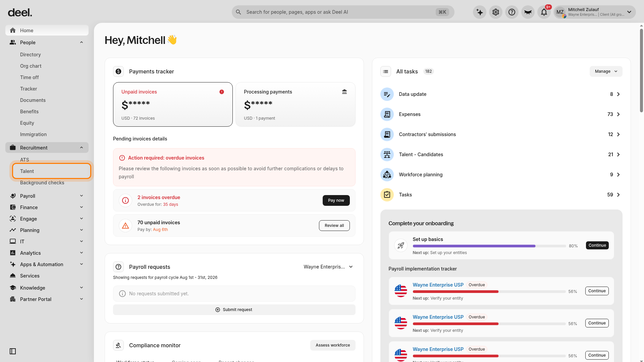Open Manage dropdown in All tasks
This screenshot has width=644, height=362.
(606, 71)
